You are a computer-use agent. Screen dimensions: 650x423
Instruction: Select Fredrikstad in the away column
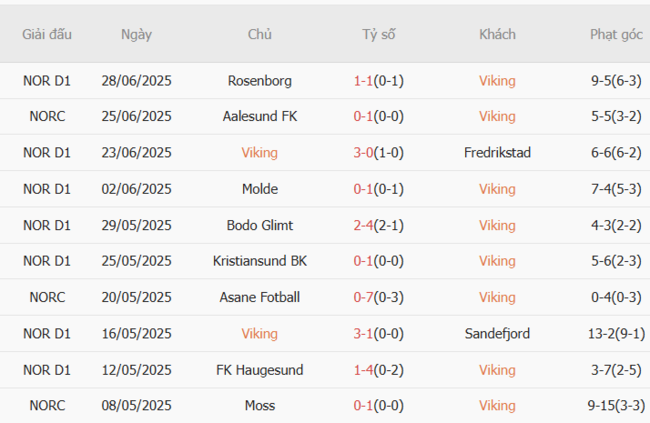click(x=497, y=153)
